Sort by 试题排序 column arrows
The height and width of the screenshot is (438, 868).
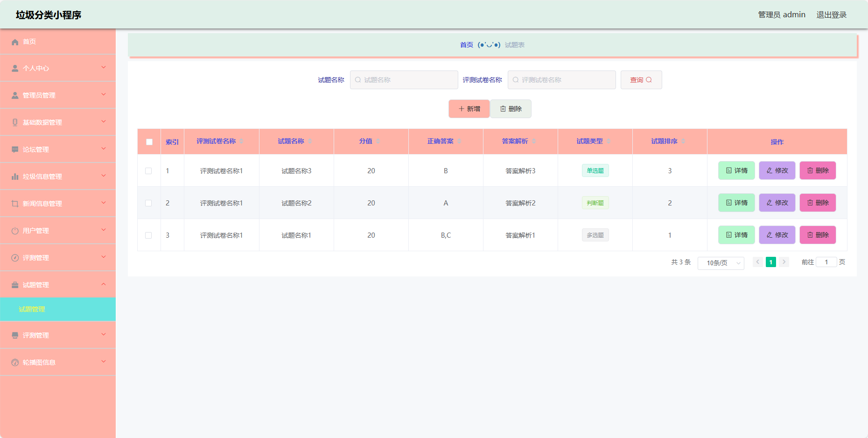(683, 141)
